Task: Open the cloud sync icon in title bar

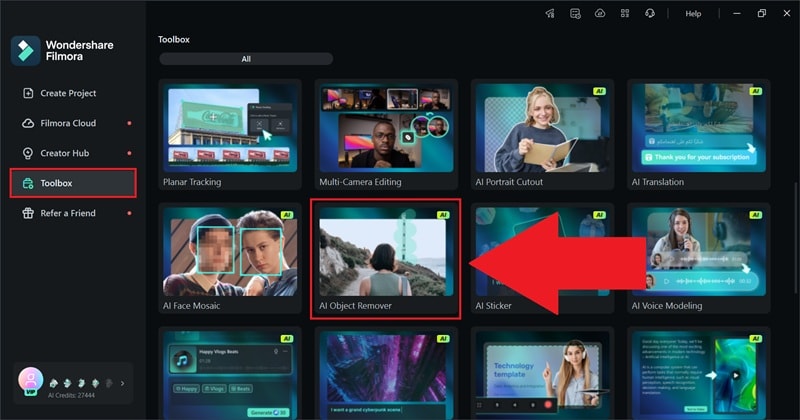Action: pyautogui.click(x=600, y=14)
